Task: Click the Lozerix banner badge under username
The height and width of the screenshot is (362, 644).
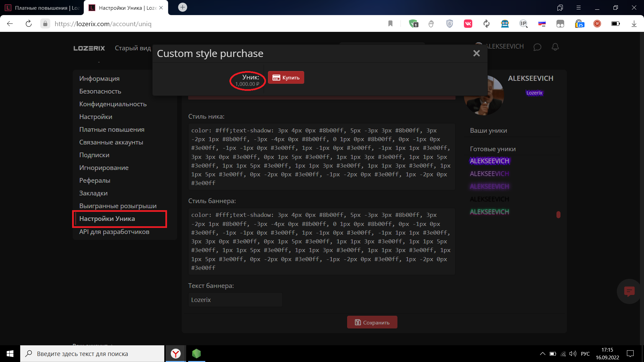Action: pyautogui.click(x=534, y=93)
